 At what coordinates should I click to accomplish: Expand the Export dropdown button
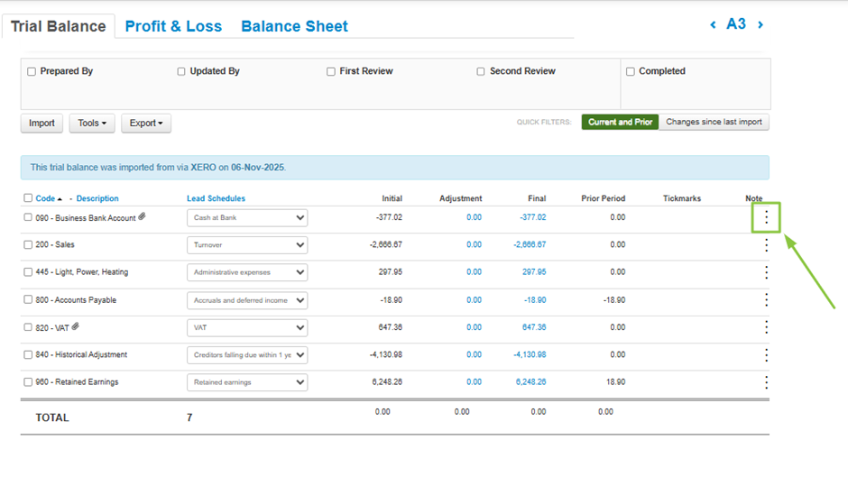146,124
